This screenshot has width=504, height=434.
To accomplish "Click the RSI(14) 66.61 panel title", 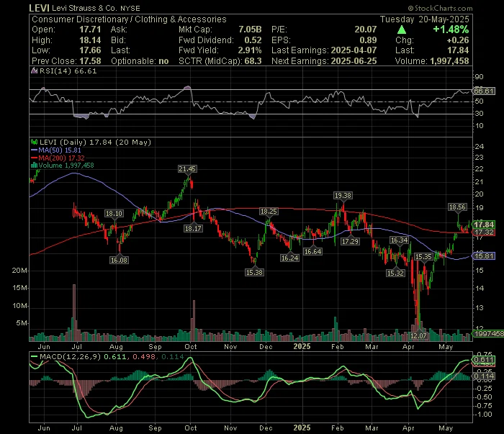I will pos(68,71).
